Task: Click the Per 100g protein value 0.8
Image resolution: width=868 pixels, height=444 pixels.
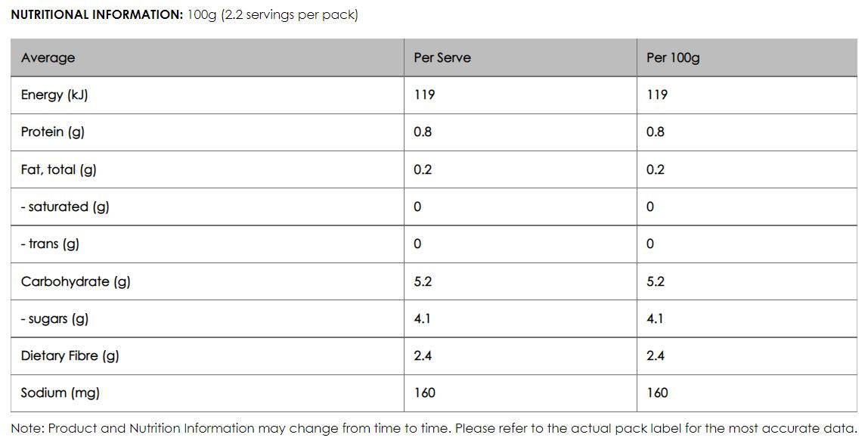Action: tap(656, 132)
